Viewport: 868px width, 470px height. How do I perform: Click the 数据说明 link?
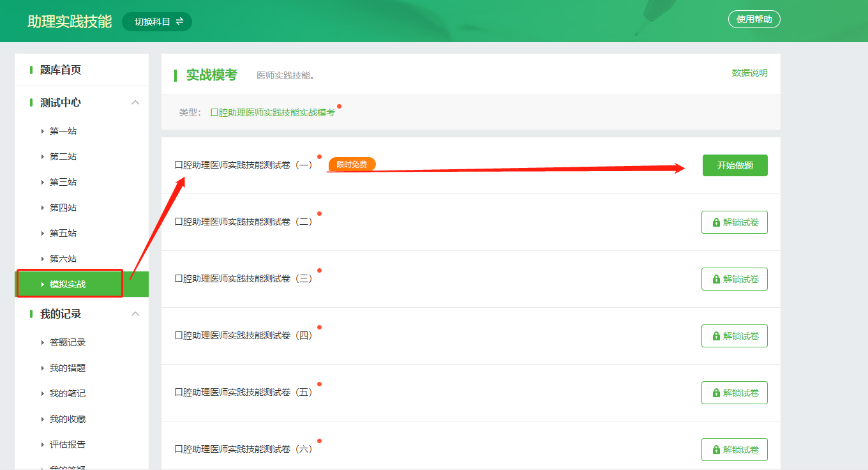point(749,73)
